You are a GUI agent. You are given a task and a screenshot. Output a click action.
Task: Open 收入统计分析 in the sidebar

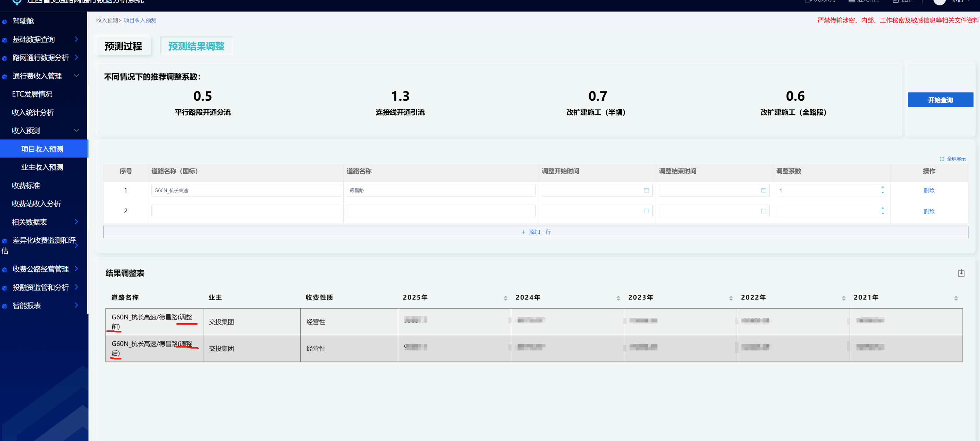33,112
